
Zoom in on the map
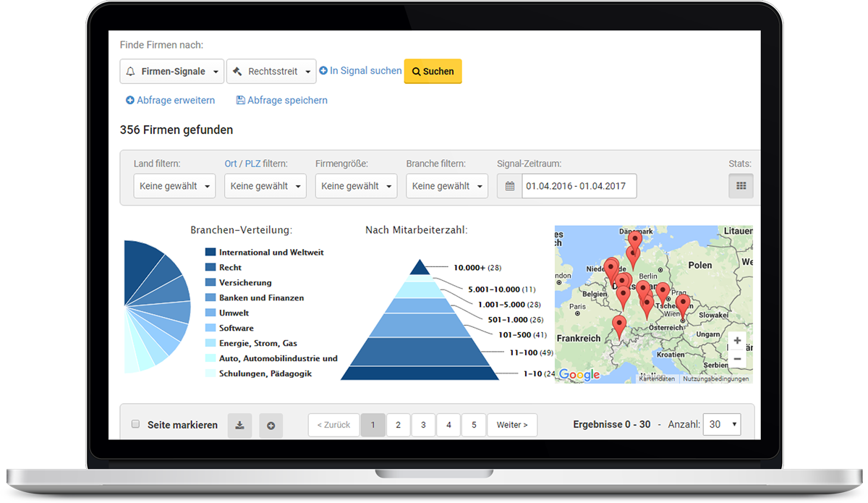(x=736, y=341)
